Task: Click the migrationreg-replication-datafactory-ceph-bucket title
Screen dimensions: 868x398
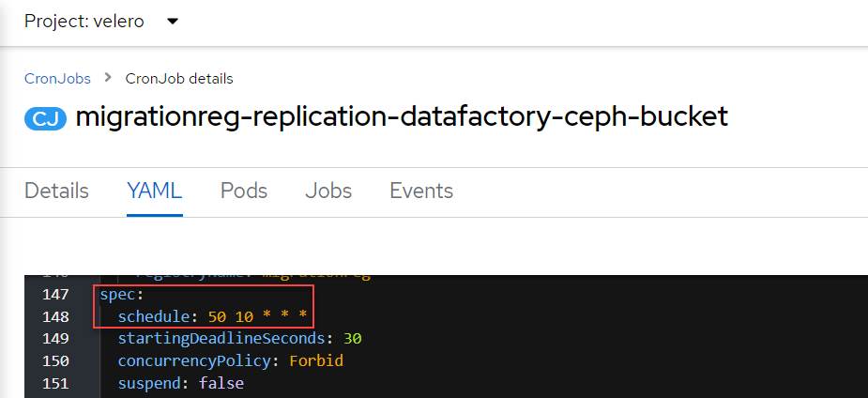Action: 402,117
